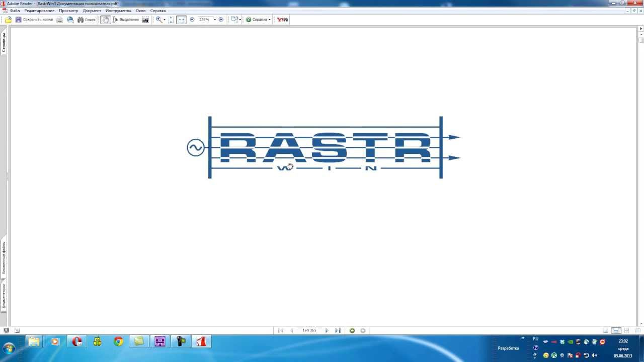644x362 pixels.
Task: Select the Zoom In magnifier tool
Action: tap(159, 20)
